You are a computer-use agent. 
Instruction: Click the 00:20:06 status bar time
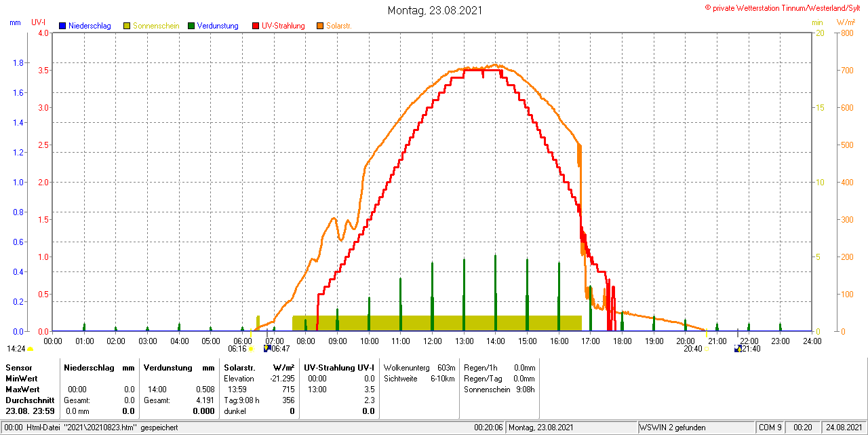point(488,428)
